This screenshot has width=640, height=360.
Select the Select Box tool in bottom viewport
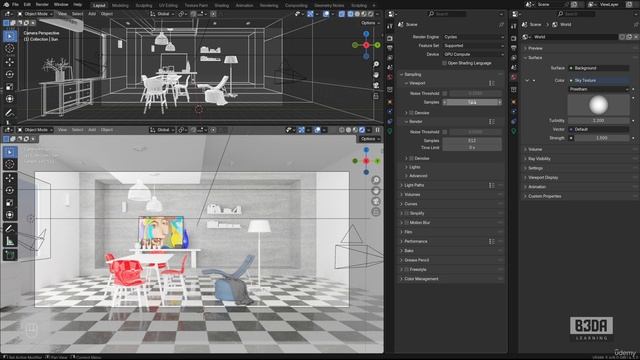click(10, 152)
